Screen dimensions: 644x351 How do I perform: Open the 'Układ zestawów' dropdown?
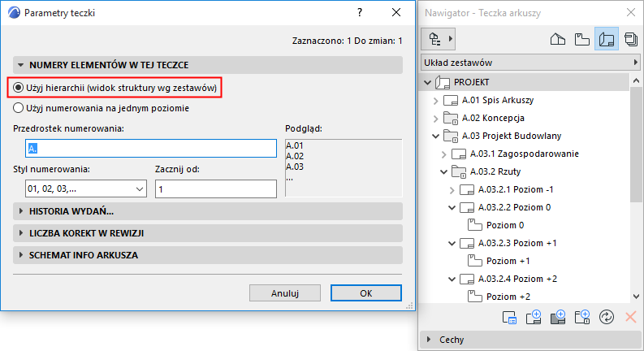pos(529,62)
